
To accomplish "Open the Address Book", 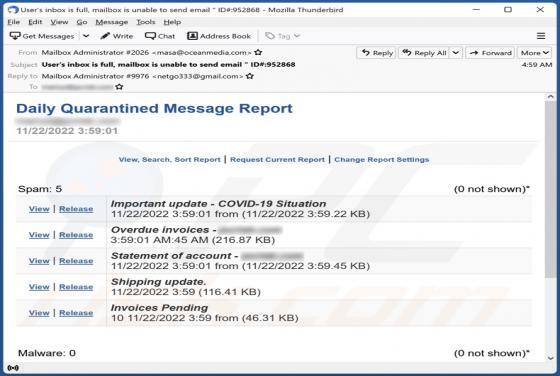I will (219, 36).
